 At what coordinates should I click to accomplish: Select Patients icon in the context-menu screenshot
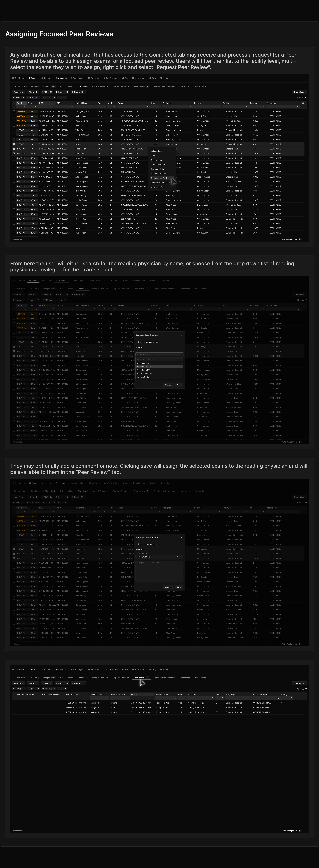click(x=42, y=78)
